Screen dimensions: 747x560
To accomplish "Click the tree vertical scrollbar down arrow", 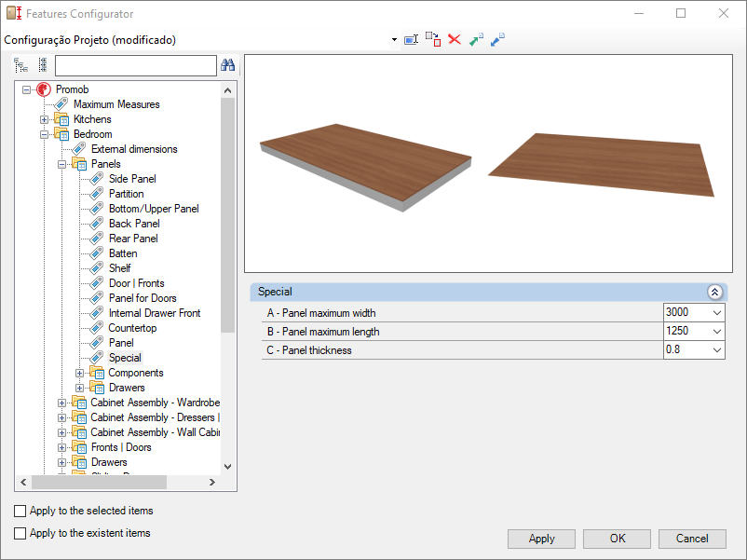I will click(227, 467).
